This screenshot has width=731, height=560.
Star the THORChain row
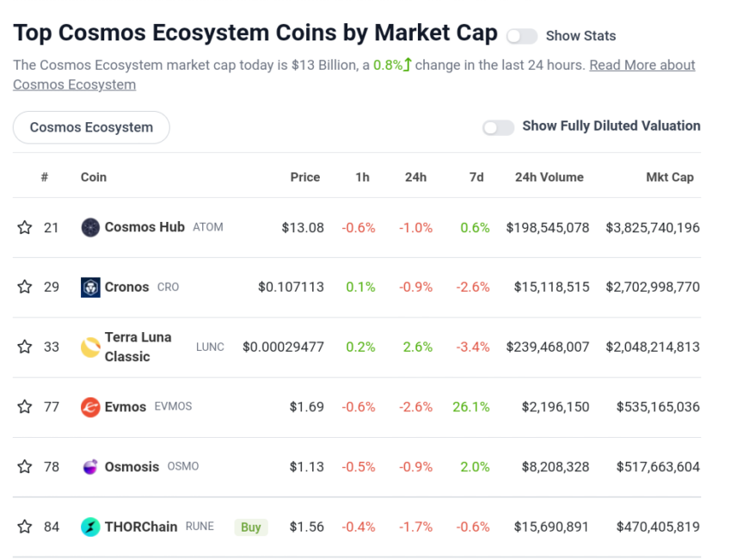[25, 526]
